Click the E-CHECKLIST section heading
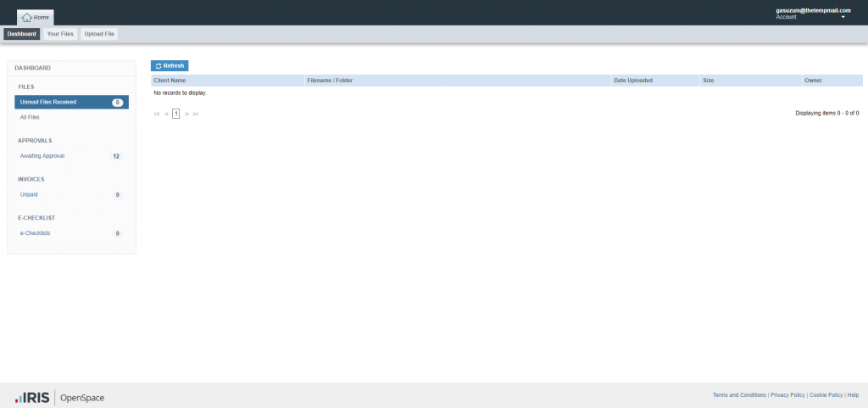The width and height of the screenshot is (868, 408). click(x=36, y=217)
